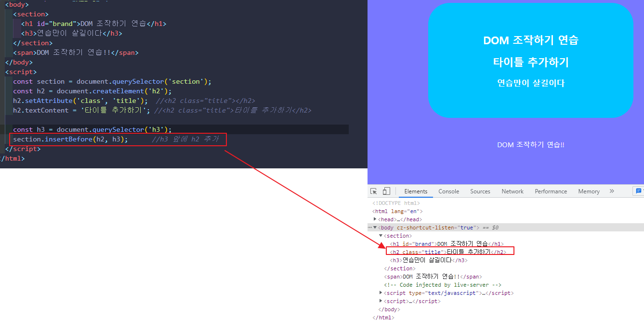The width and height of the screenshot is (644, 330).
Task: Switch to the Elements tab
Action: coord(416,191)
